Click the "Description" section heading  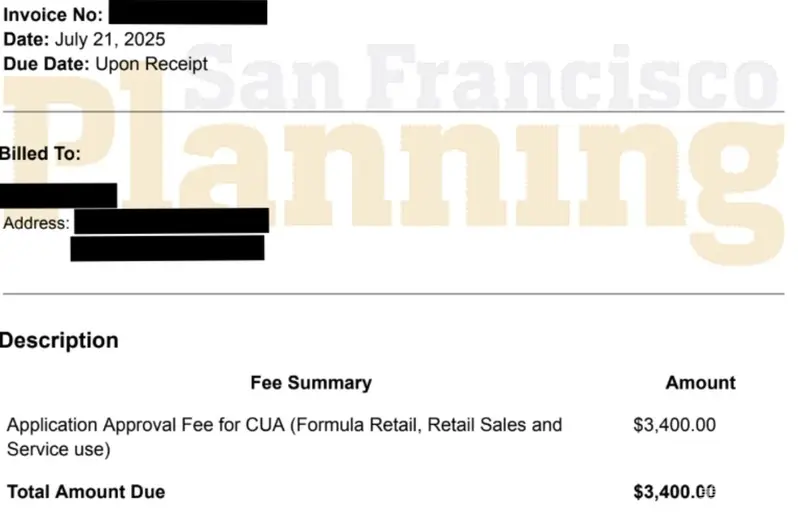[59, 340]
